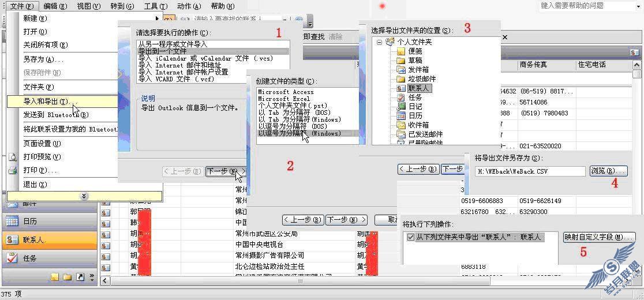Click the horizontal scrollbar thumb of contact list
644x300 pixels.
pyautogui.click(x=301, y=281)
